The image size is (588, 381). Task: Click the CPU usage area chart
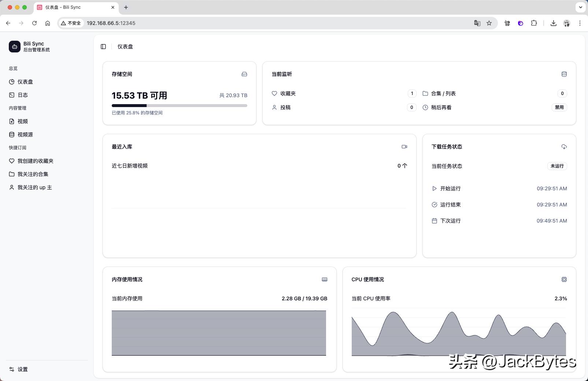tap(459, 333)
